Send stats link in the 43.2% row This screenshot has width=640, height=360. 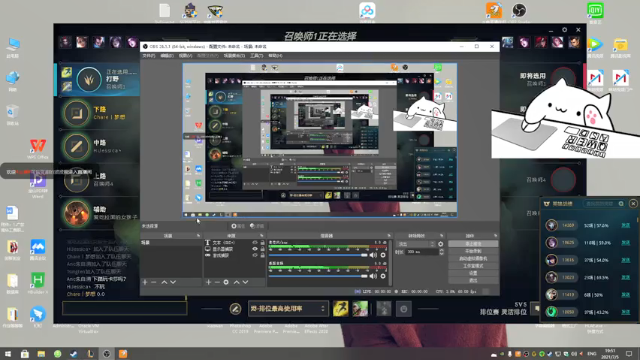point(625,312)
